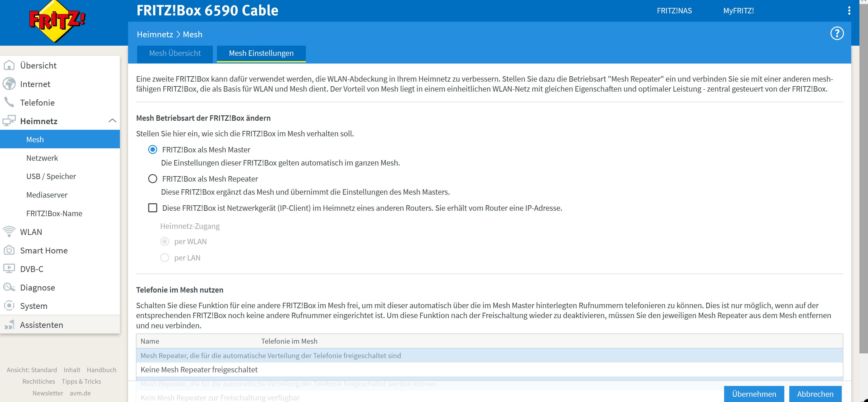Click the Assistenten wizard icon
The image size is (868, 402).
pyautogui.click(x=9, y=325)
